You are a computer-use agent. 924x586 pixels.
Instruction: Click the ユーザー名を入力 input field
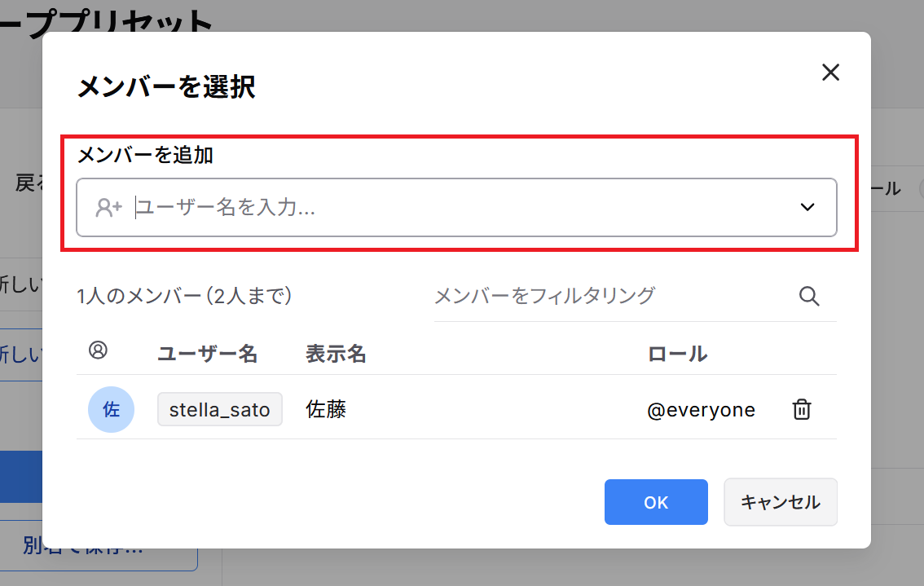(x=456, y=208)
